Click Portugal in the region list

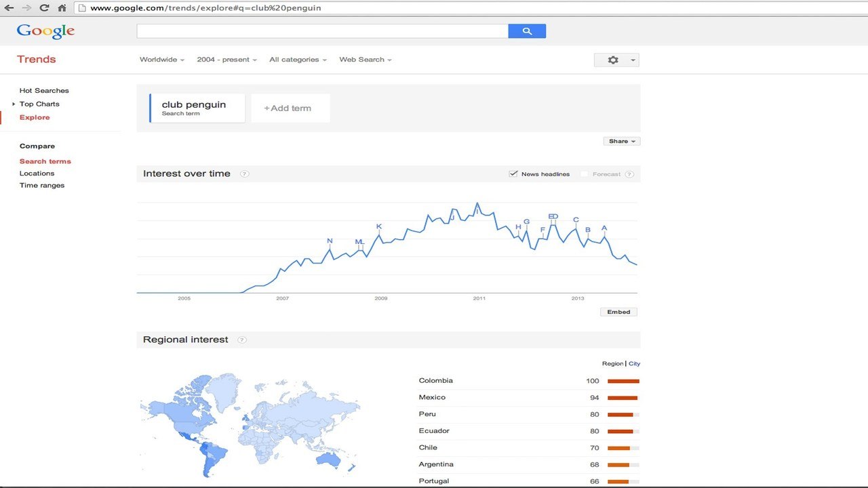(x=434, y=481)
